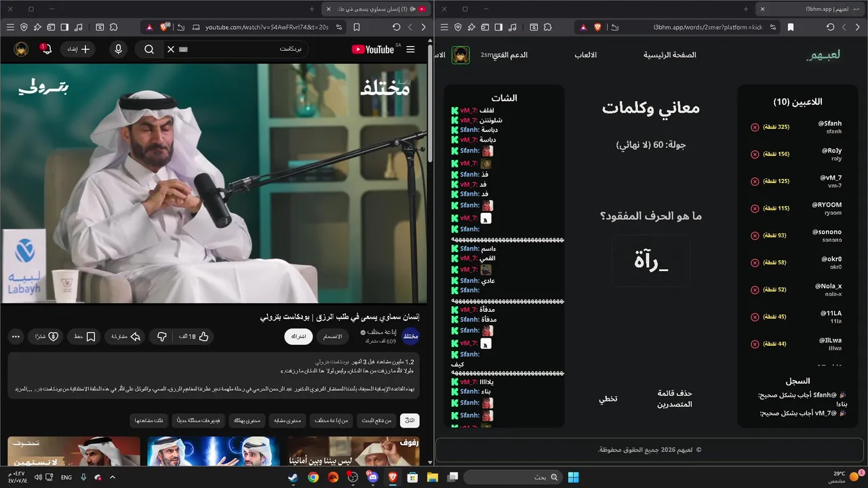Remove player @okr0 from the list
The height and width of the screenshot is (488, 868).
click(755, 263)
